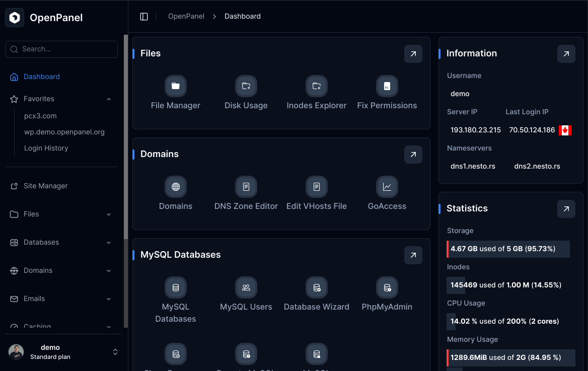This screenshot has height=371, width=588.
Task: Open the Information card arrow button
Action: point(566,54)
